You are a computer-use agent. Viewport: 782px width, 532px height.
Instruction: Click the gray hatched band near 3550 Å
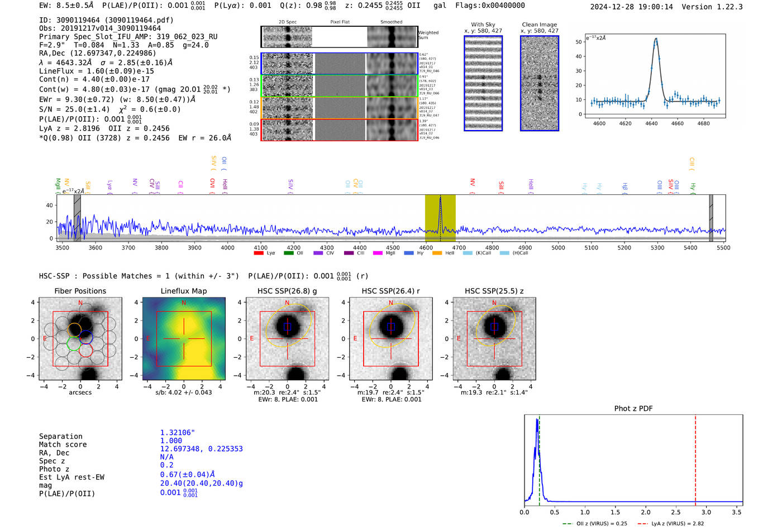point(77,218)
